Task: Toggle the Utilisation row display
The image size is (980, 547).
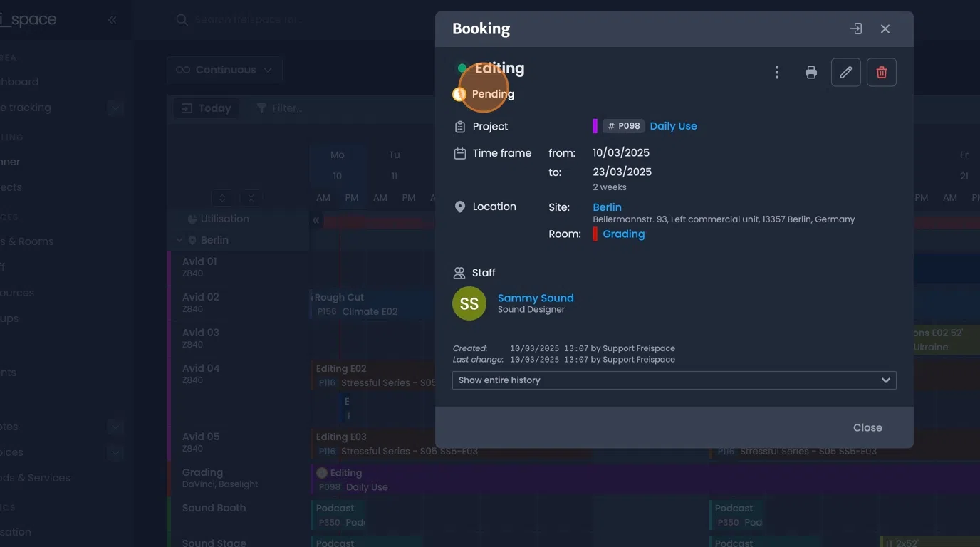Action: 224,219
